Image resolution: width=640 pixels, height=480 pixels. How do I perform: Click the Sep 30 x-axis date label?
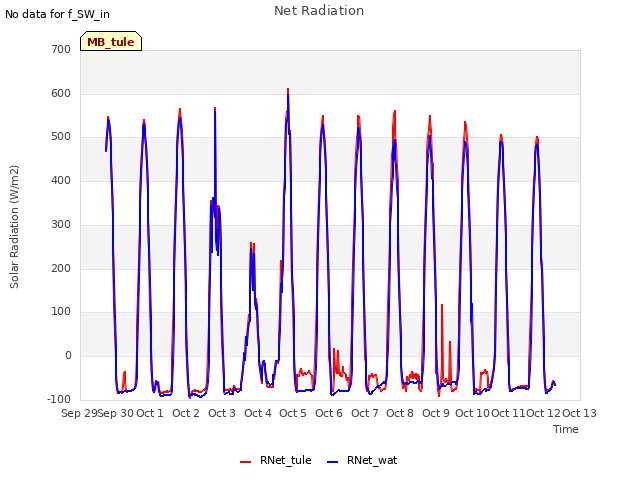click(x=116, y=413)
